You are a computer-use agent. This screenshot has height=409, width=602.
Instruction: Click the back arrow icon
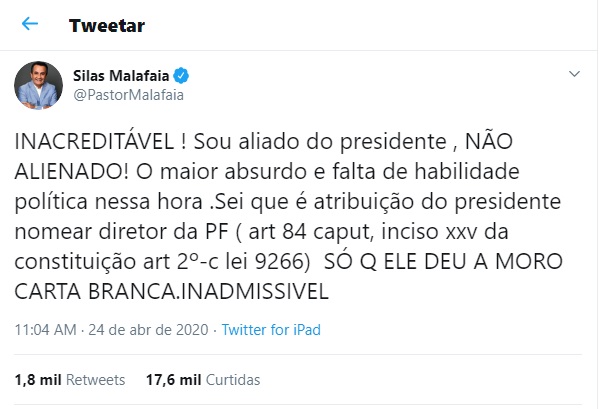[29, 24]
